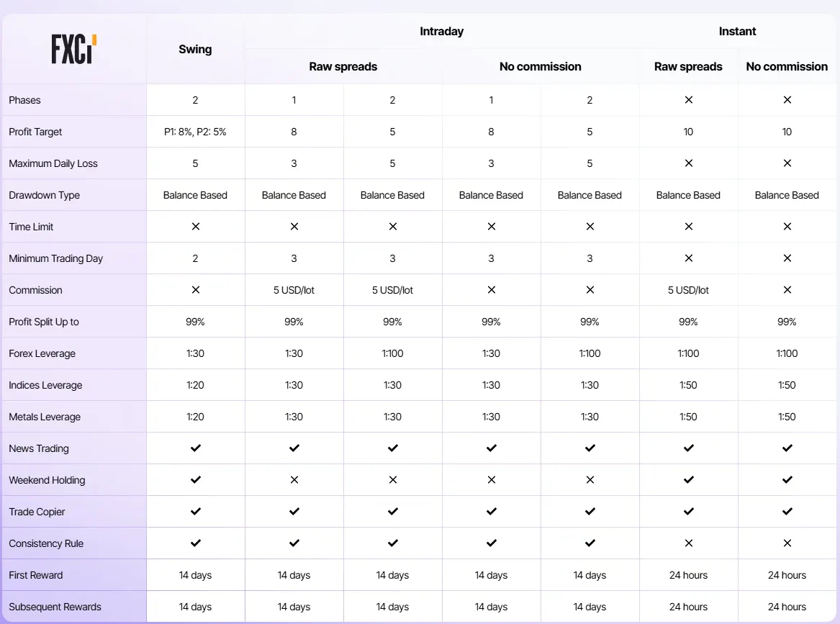Click the Swing column checkmark for Weekend Holding
The width and height of the screenshot is (840, 624).
point(196,480)
